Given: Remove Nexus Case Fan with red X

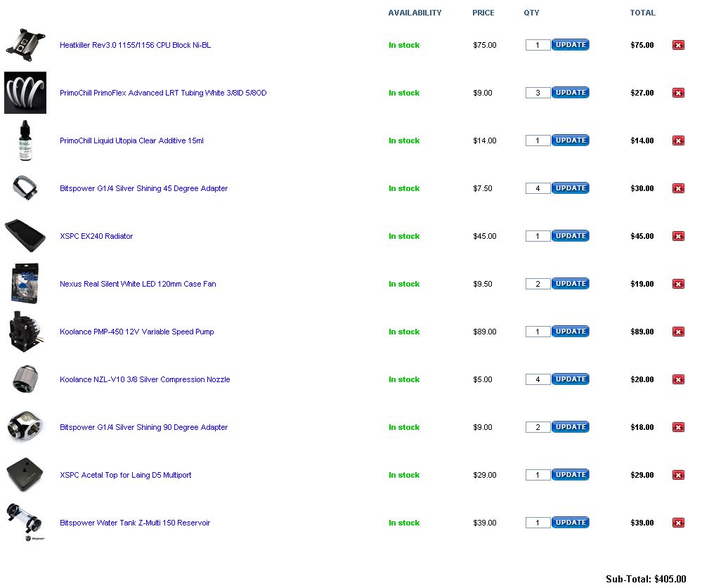Looking at the screenshot, I should pyautogui.click(x=678, y=284).
